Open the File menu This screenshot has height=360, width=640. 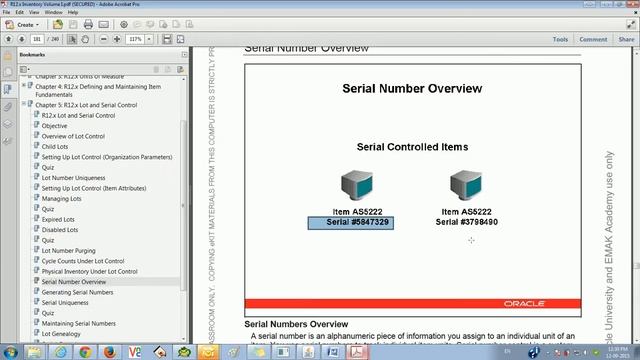[6, 12]
